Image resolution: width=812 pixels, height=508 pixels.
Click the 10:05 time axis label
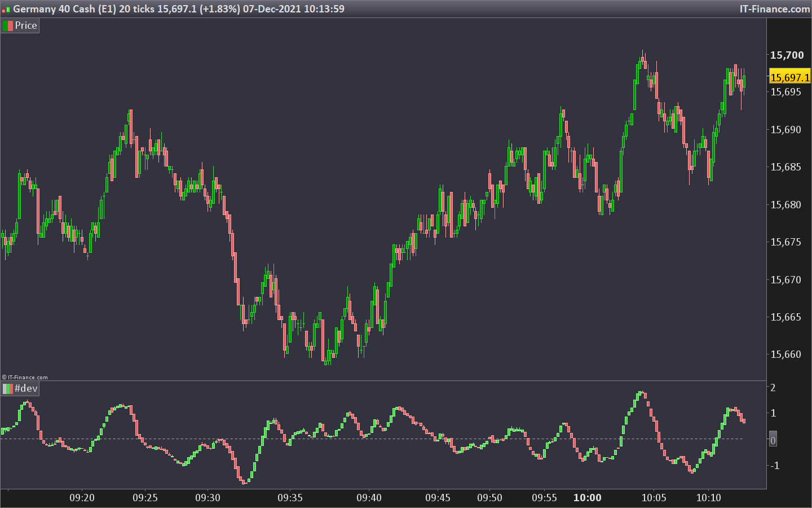point(654,498)
